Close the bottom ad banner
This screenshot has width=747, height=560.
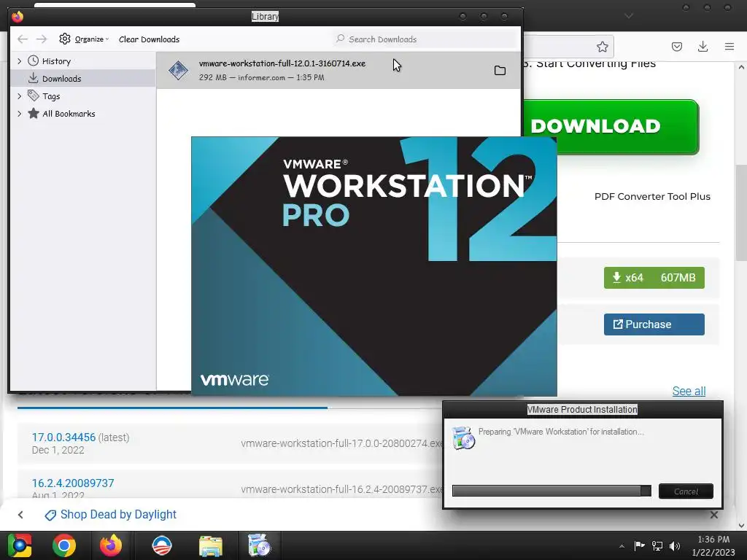713,515
